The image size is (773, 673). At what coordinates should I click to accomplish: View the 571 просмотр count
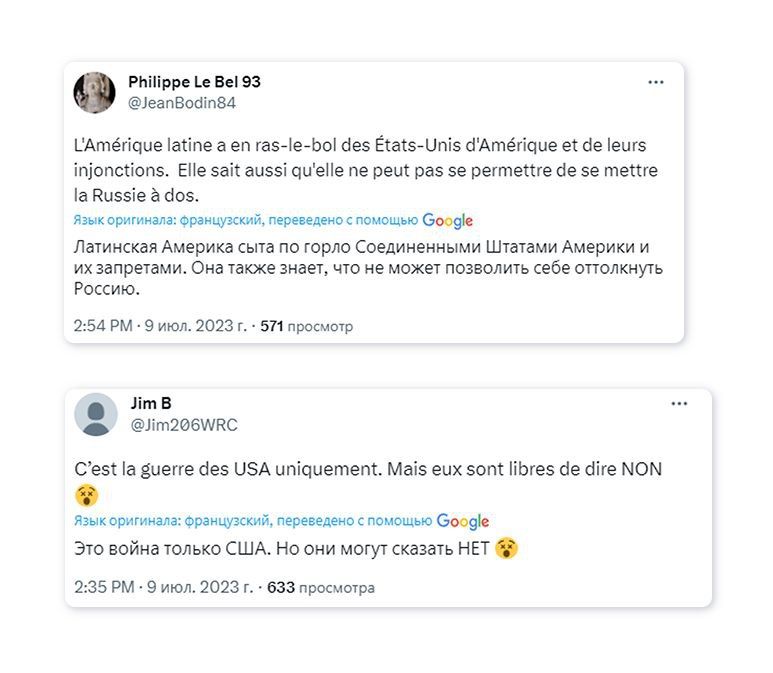tap(306, 326)
